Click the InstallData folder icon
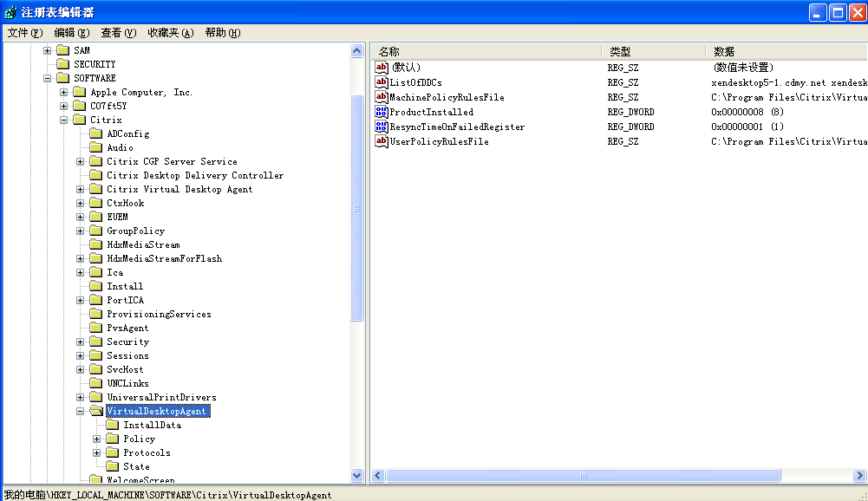868x501 pixels. [x=113, y=425]
